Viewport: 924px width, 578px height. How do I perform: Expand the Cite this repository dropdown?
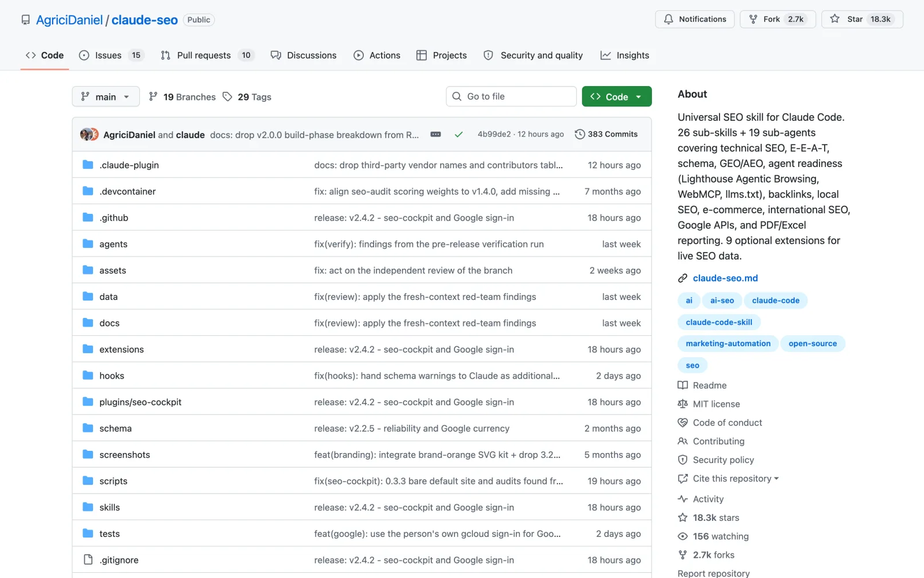coord(736,479)
